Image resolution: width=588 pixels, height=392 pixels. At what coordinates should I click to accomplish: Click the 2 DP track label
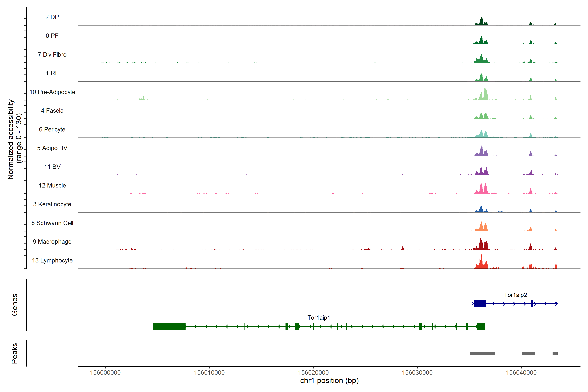tap(52, 17)
